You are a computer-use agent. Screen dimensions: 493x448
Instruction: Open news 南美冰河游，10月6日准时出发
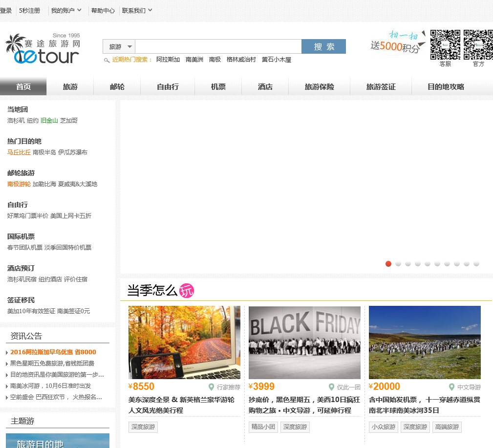coord(51,386)
